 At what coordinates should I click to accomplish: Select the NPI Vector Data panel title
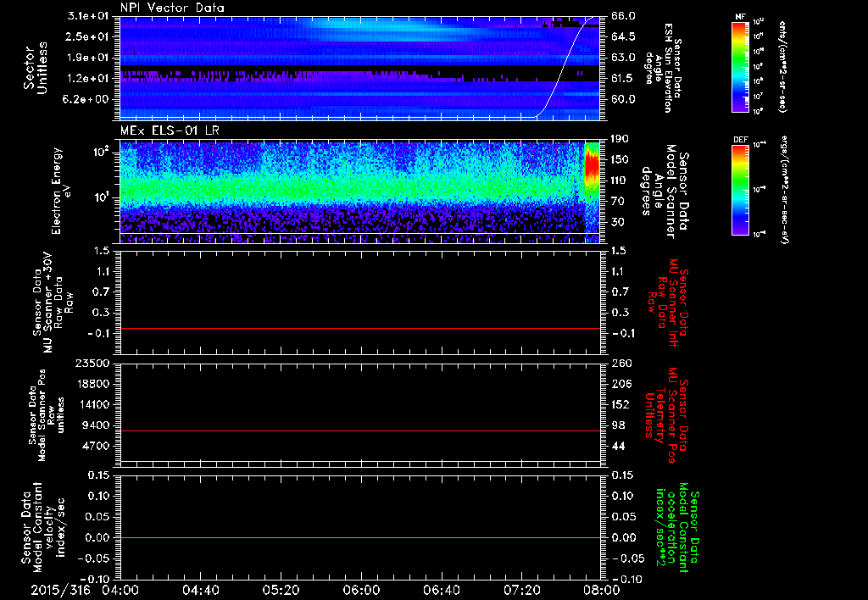point(172,8)
